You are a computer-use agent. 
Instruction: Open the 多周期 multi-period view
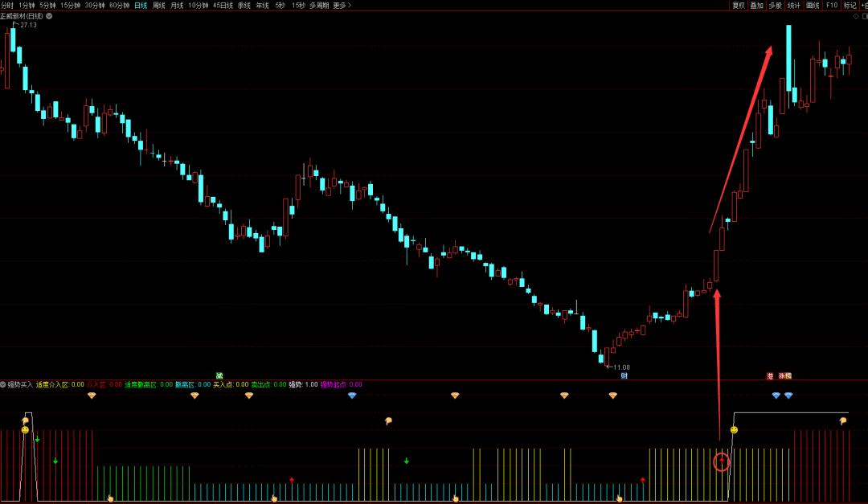319,5
